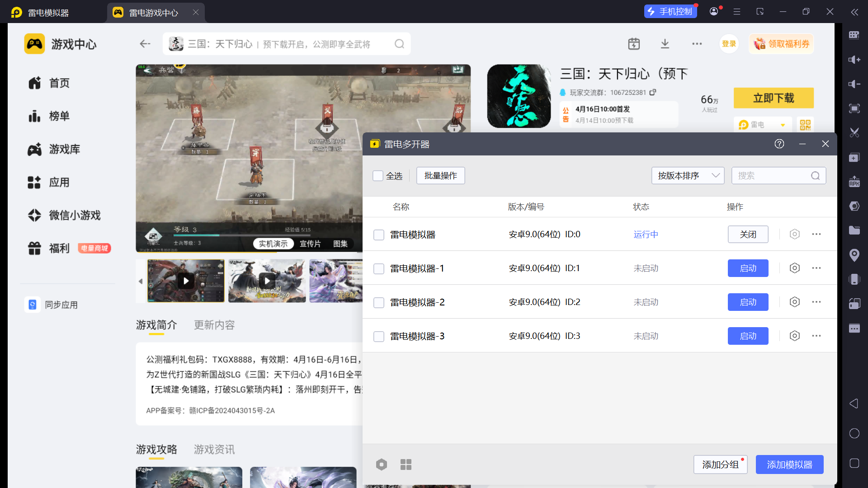Click the help question mark icon

[779, 144]
